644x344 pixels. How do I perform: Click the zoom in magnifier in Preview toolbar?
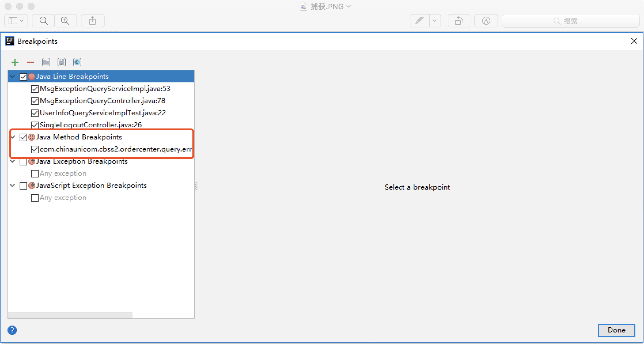point(65,21)
